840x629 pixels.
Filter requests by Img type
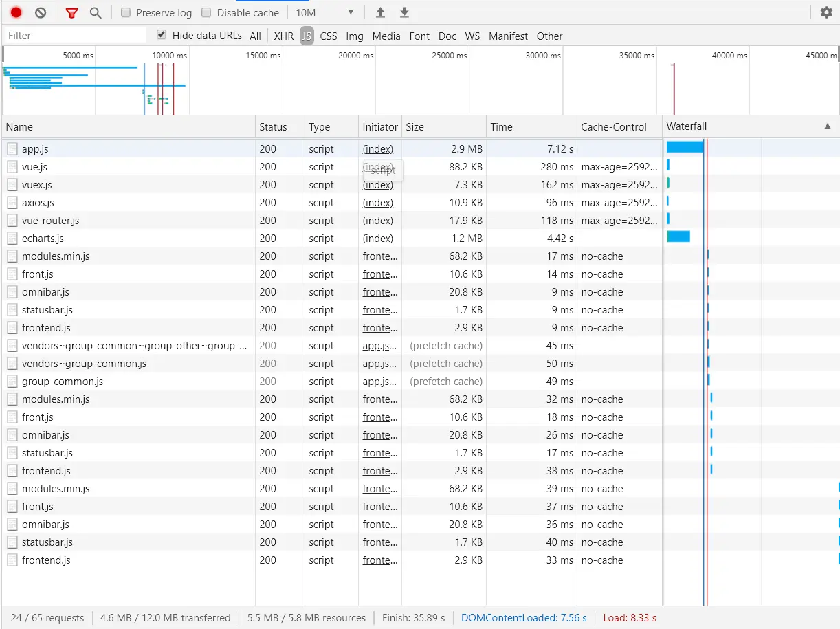pos(355,36)
